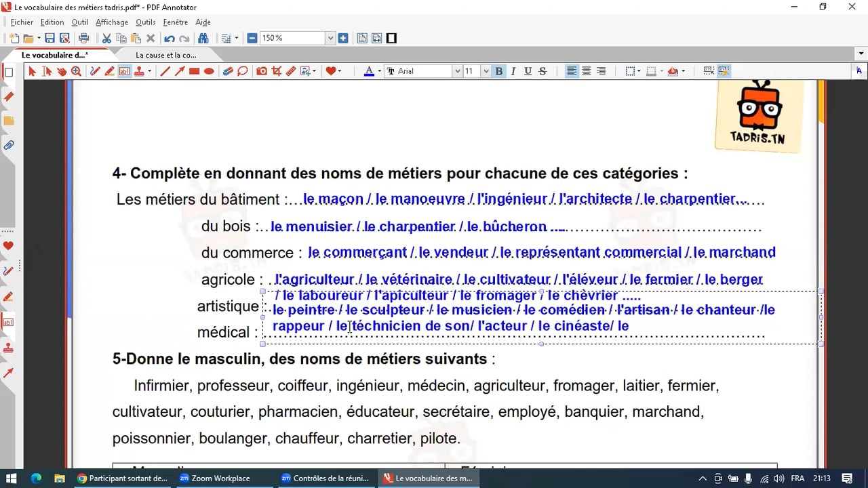Delete selected item X icon

151,39
